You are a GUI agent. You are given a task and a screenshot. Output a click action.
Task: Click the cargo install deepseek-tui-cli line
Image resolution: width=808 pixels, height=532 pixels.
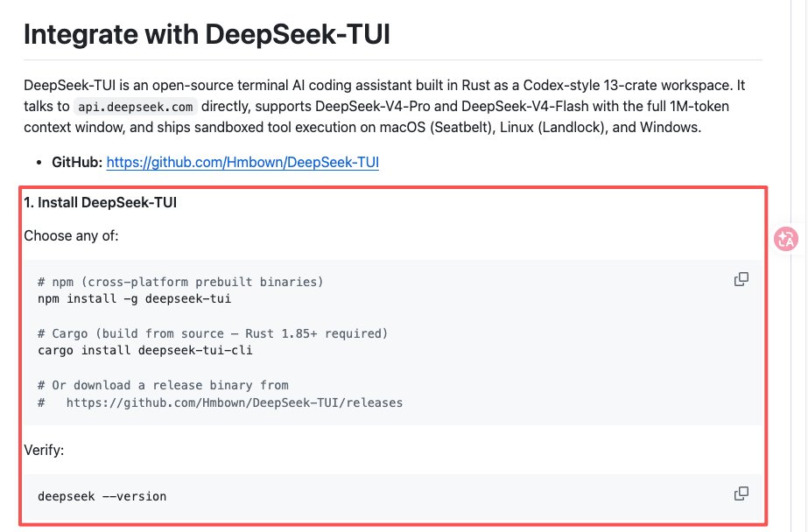pyautogui.click(x=145, y=350)
